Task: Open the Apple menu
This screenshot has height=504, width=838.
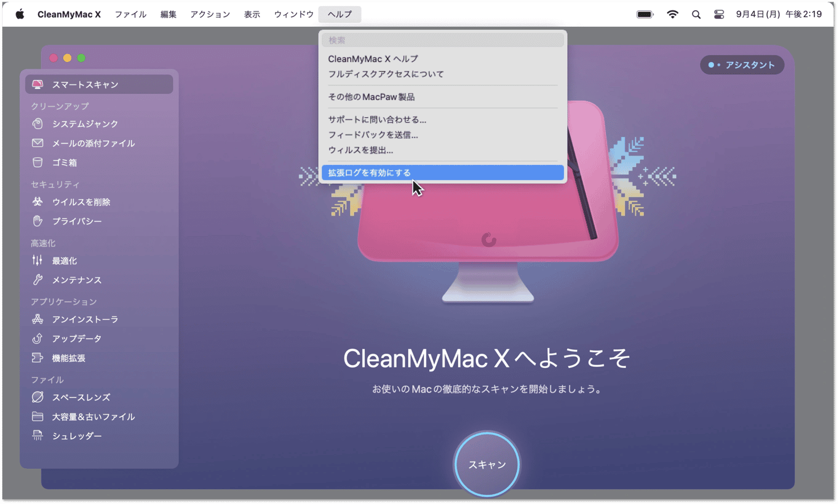Action: point(20,14)
